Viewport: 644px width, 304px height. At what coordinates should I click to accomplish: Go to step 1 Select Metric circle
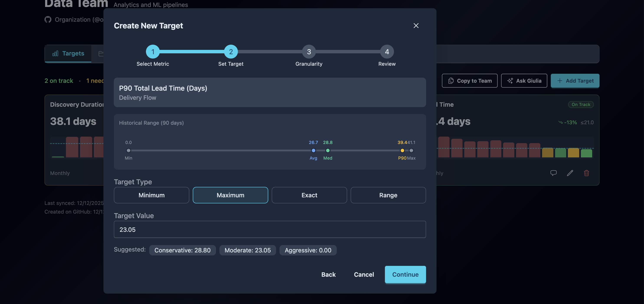tap(153, 52)
